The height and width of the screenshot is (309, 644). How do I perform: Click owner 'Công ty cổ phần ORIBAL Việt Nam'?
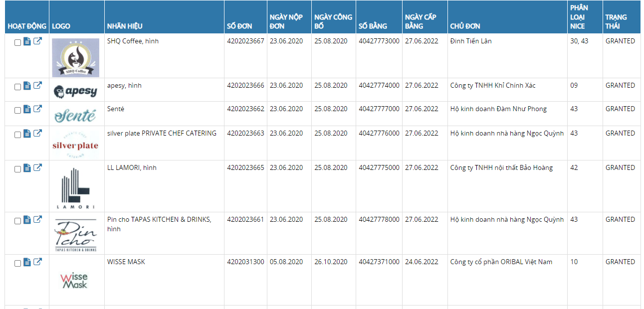pos(501,262)
